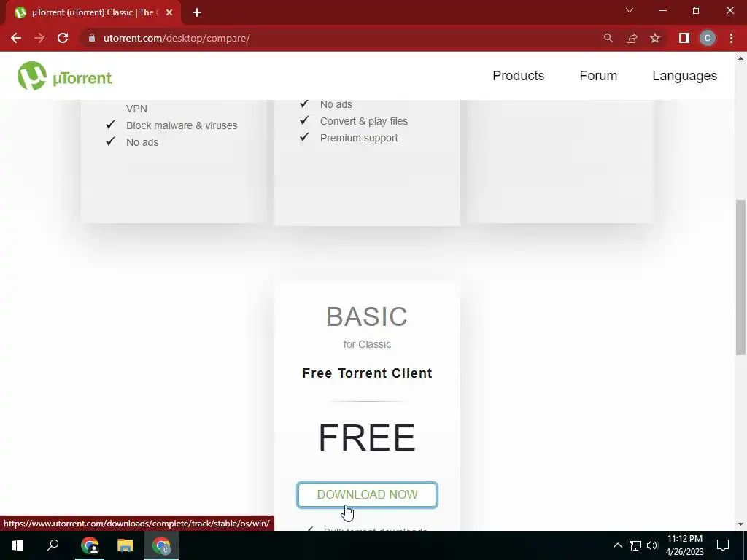The image size is (747, 560).
Task: Open the volume tray icon
Action: pyautogui.click(x=652, y=545)
